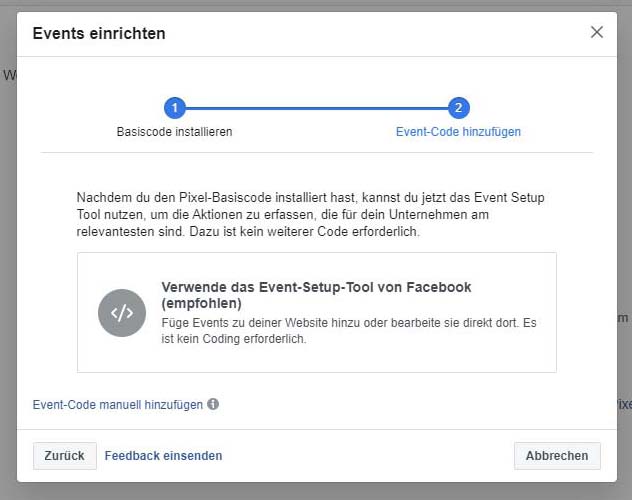Screen dimensions: 632x500
Task: Click the gray code brackets icon
Action: 122,313
